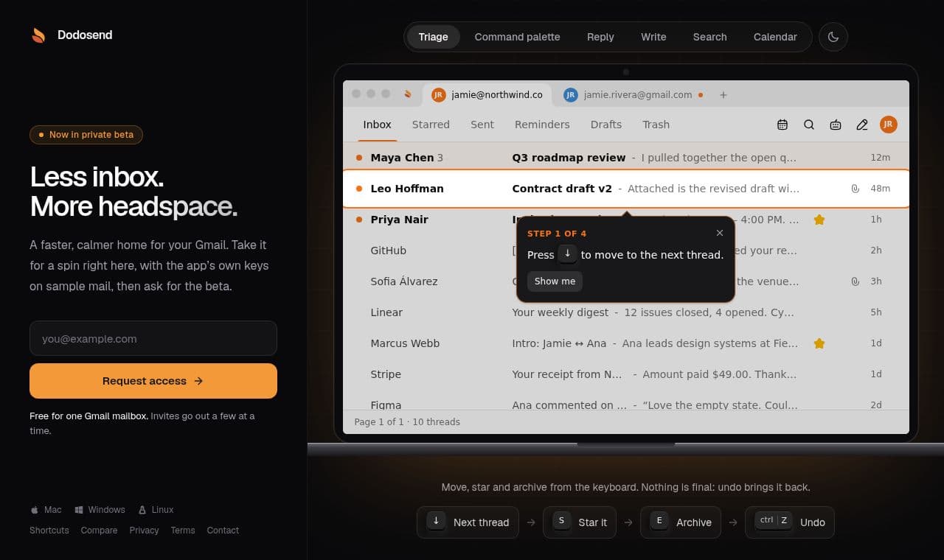Click the down-arrow Next thread shortcut chip
Image resolution: width=944 pixels, height=560 pixels.
pyautogui.click(x=468, y=522)
